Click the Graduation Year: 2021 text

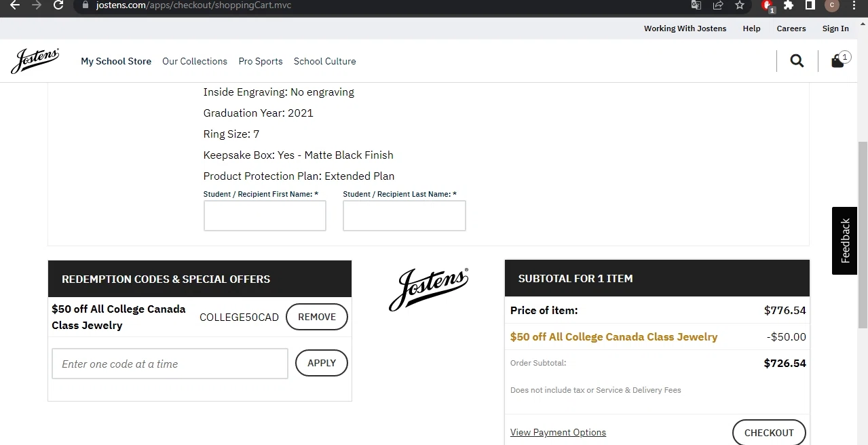coord(259,113)
